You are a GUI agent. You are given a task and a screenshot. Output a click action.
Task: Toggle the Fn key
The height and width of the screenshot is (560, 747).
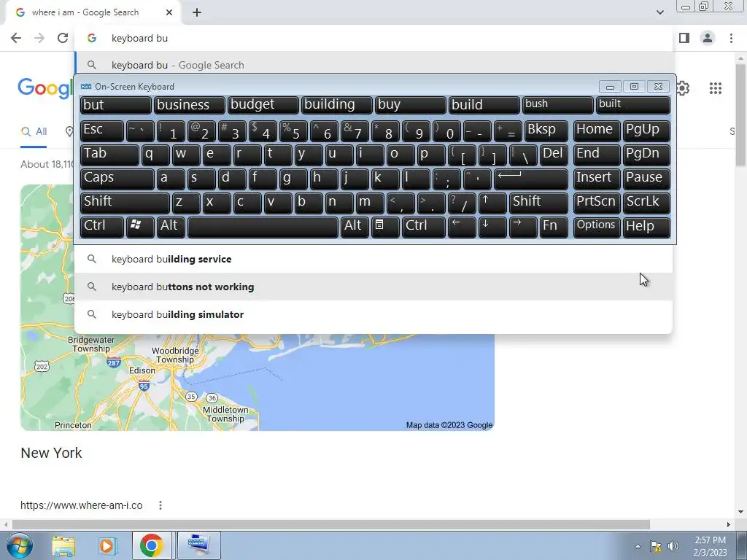(x=554, y=227)
